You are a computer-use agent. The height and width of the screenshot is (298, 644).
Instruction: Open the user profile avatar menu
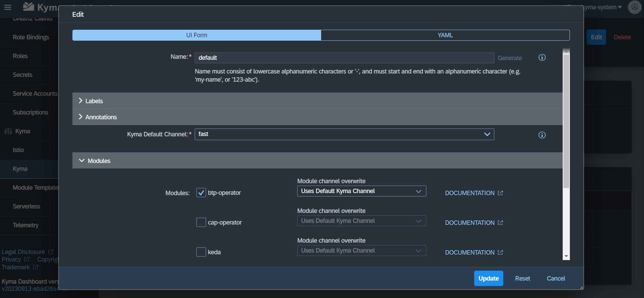pyautogui.click(x=634, y=7)
